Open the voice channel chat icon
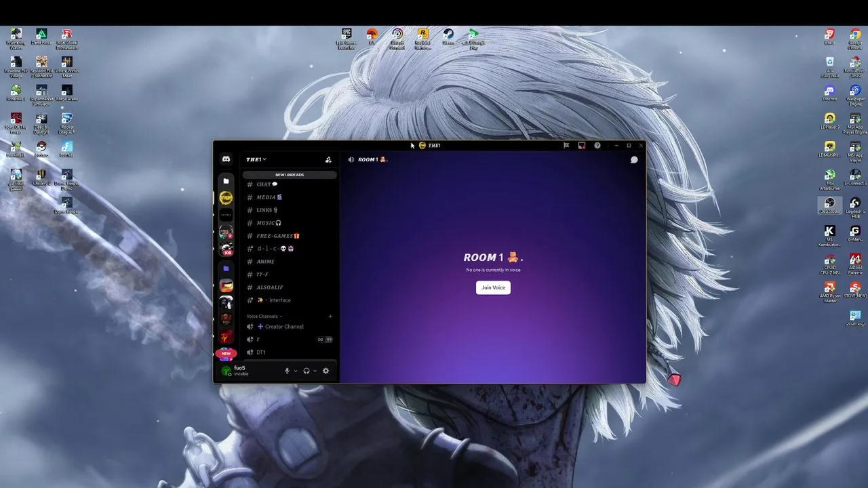 (634, 160)
